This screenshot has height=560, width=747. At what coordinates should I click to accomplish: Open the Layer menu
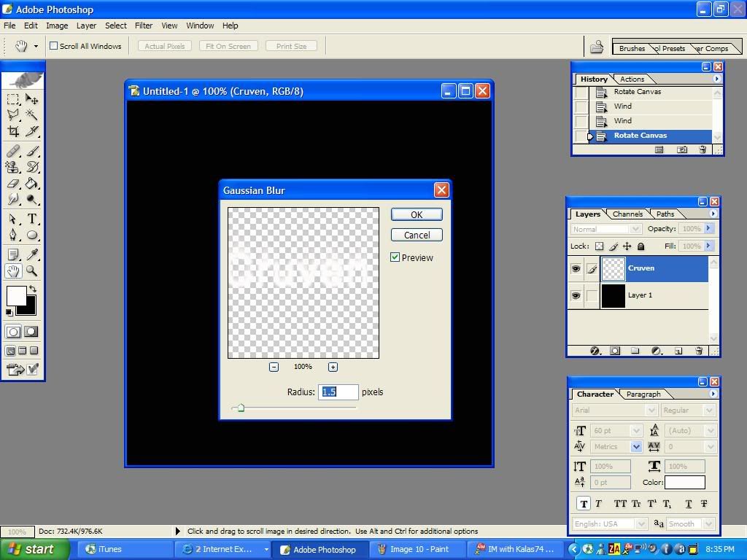(86, 26)
